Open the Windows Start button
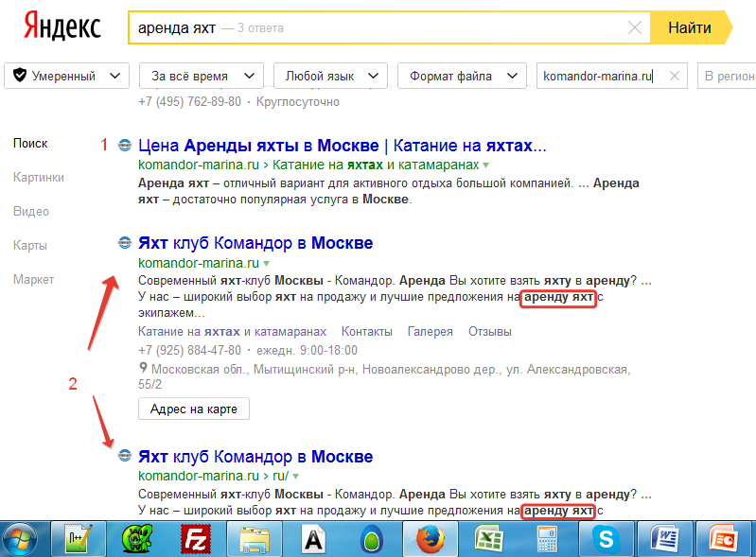 click(x=19, y=539)
